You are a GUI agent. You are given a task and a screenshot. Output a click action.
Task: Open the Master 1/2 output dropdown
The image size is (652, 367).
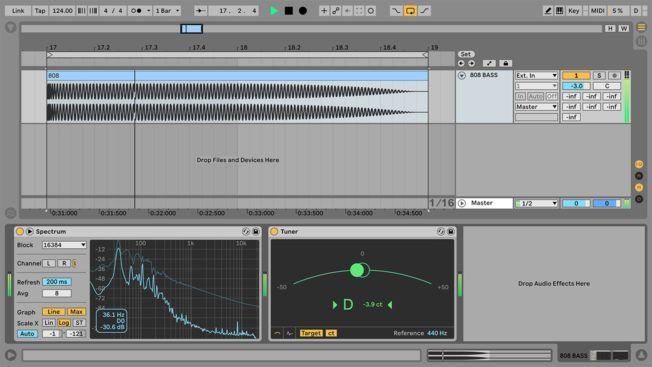coord(536,203)
